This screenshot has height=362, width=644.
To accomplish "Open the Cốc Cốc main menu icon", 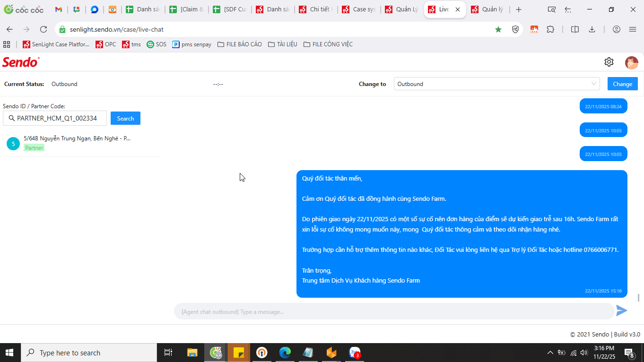I will click(x=633, y=29).
